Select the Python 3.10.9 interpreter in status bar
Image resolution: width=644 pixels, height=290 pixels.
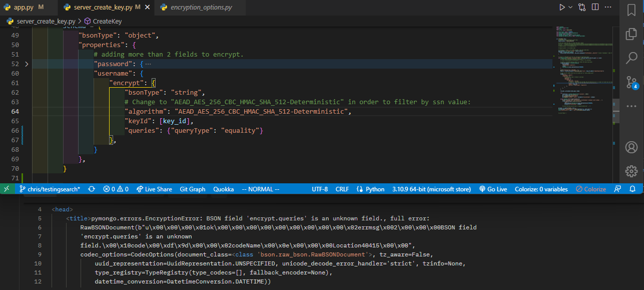(431, 189)
